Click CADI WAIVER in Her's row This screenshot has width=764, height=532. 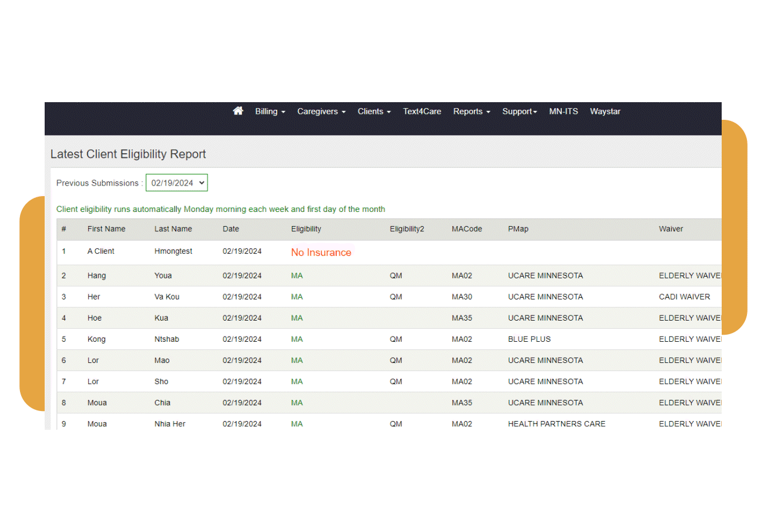click(x=684, y=297)
